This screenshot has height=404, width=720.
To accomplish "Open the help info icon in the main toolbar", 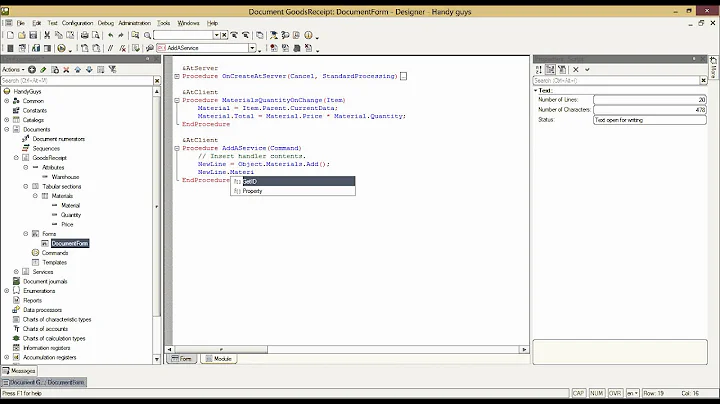I will [x=308, y=35].
